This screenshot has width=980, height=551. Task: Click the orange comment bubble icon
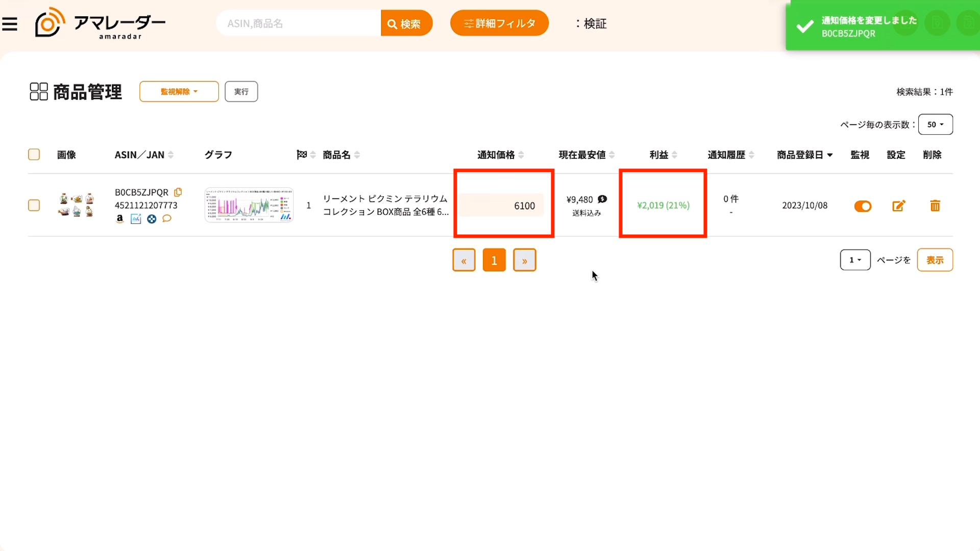tap(167, 219)
